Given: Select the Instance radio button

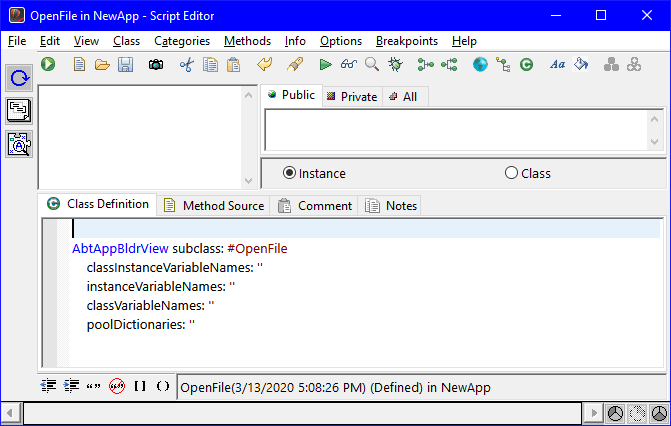Looking at the screenshot, I should point(289,173).
